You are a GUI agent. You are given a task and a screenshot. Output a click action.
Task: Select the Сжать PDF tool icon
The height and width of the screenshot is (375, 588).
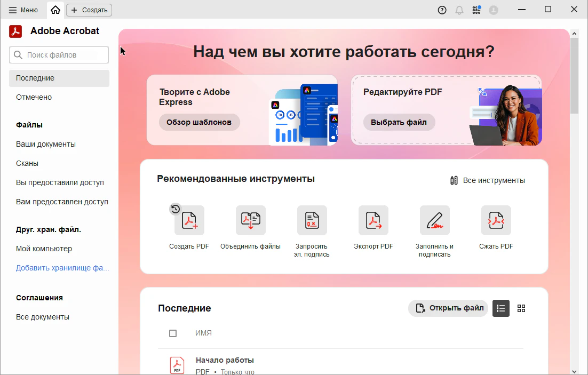[496, 220]
